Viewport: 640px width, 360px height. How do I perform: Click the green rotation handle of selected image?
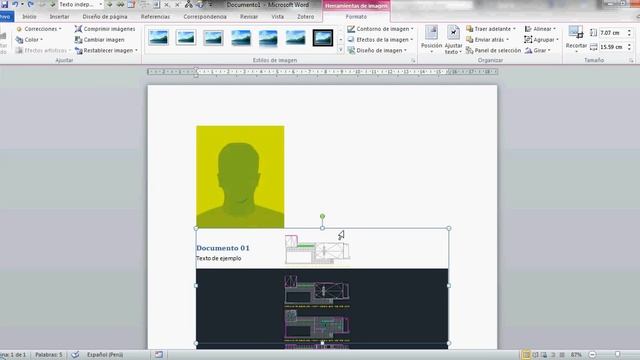coord(322,216)
